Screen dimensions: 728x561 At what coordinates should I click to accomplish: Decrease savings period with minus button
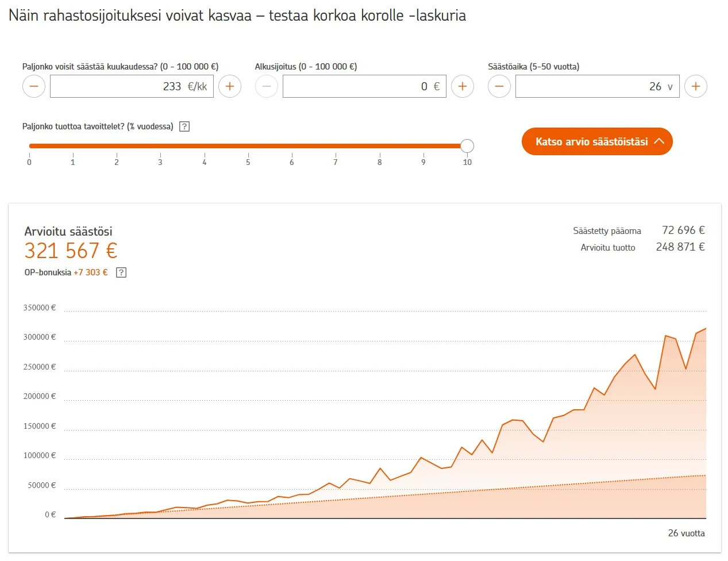point(499,86)
